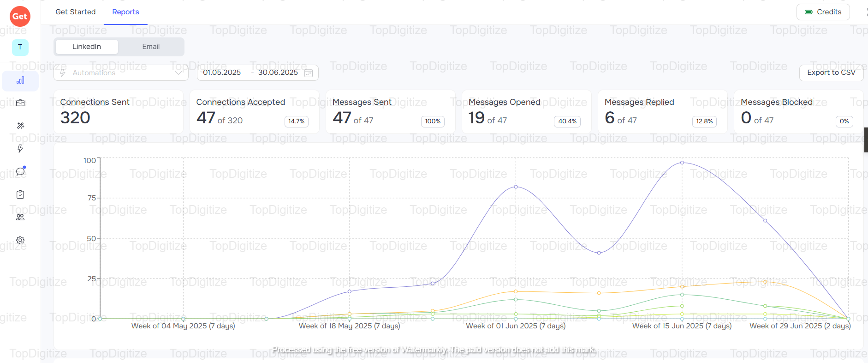Open the magic wand sidebar icon
The height and width of the screenshot is (363, 868).
tap(20, 126)
